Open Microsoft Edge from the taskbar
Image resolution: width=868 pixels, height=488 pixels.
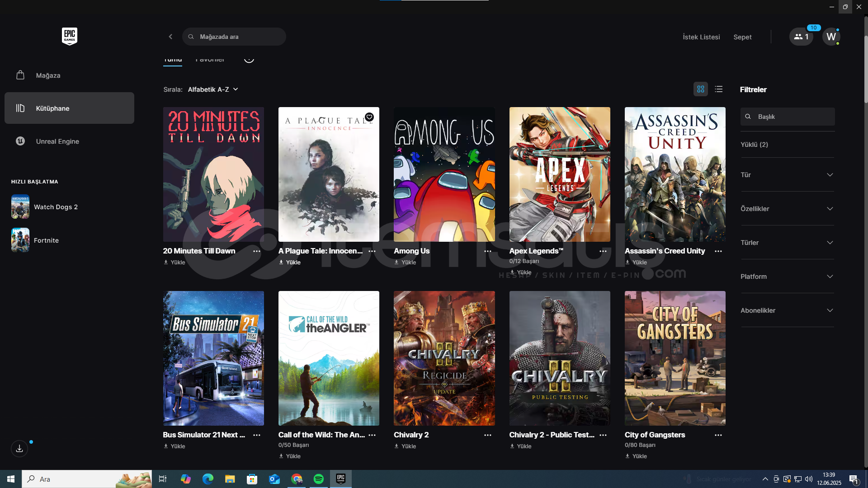tap(208, 479)
